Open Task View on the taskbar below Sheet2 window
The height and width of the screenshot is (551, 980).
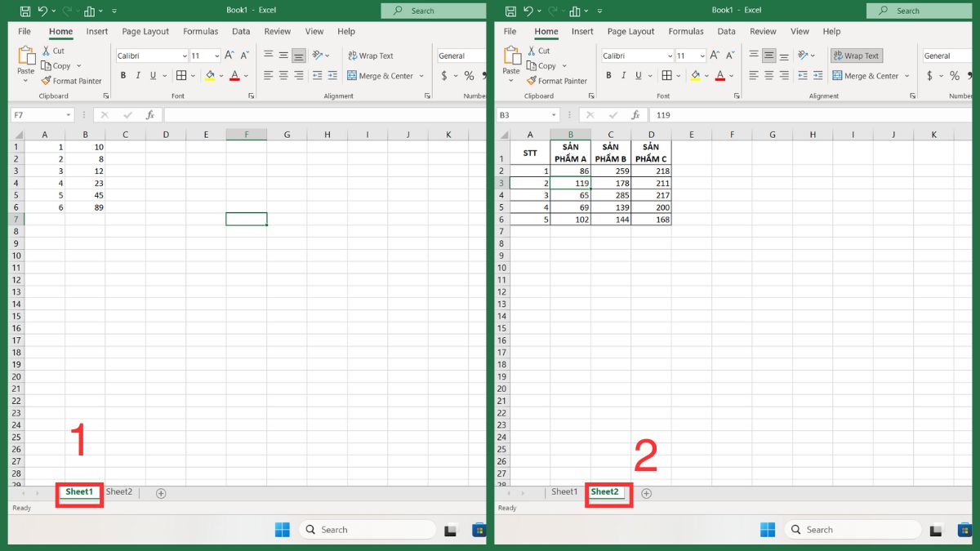tap(936, 531)
